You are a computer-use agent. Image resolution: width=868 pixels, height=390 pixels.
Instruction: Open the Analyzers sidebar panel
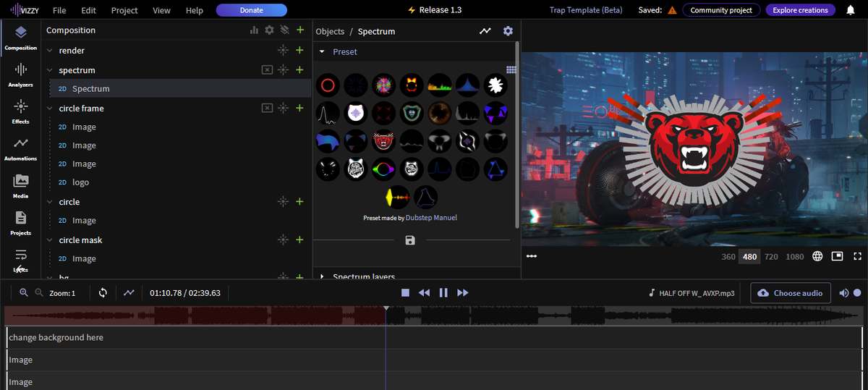click(x=20, y=75)
